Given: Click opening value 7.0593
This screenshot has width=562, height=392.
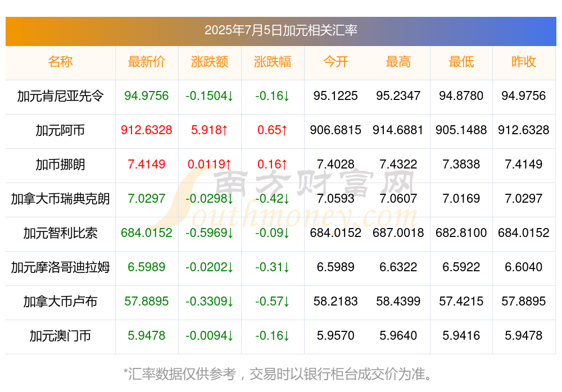Looking at the screenshot, I should [x=336, y=198].
